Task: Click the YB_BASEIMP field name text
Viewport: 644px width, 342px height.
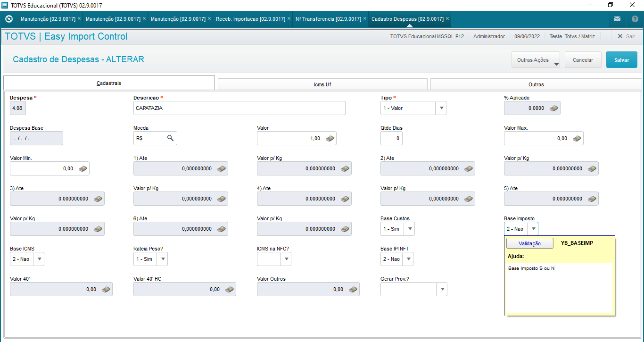Action: point(577,243)
